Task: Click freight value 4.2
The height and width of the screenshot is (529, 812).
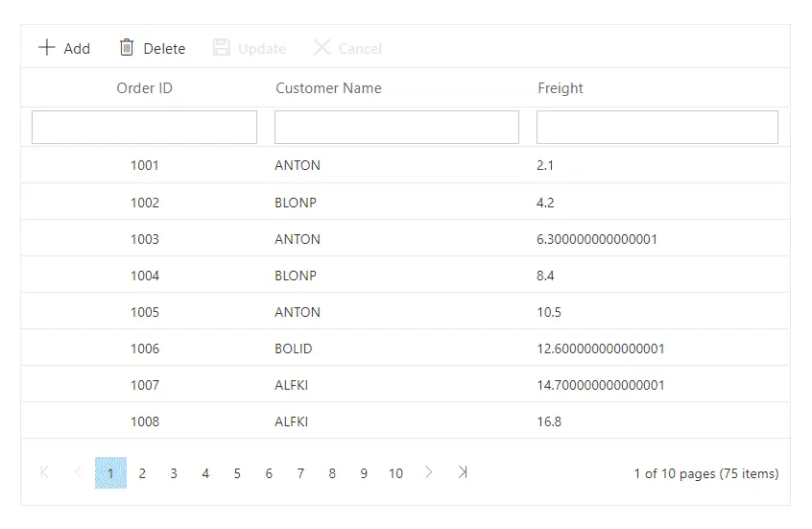Action: click(x=545, y=203)
